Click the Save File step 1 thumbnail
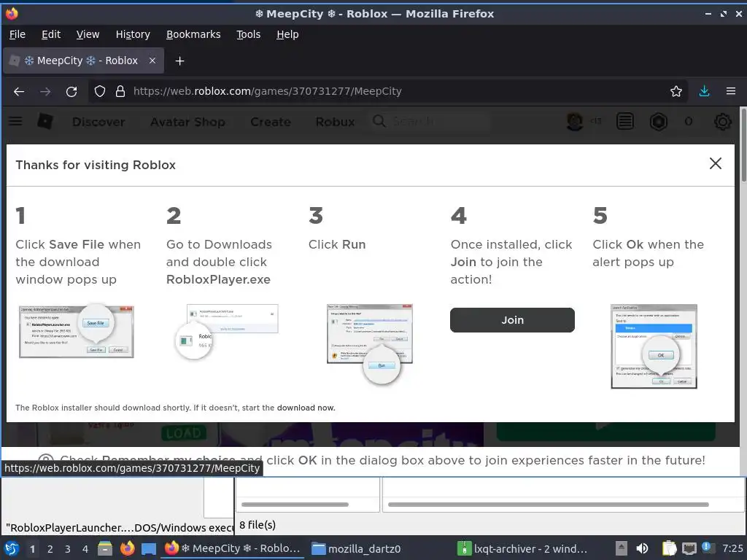The width and height of the screenshot is (747, 560). [x=76, y=332]
